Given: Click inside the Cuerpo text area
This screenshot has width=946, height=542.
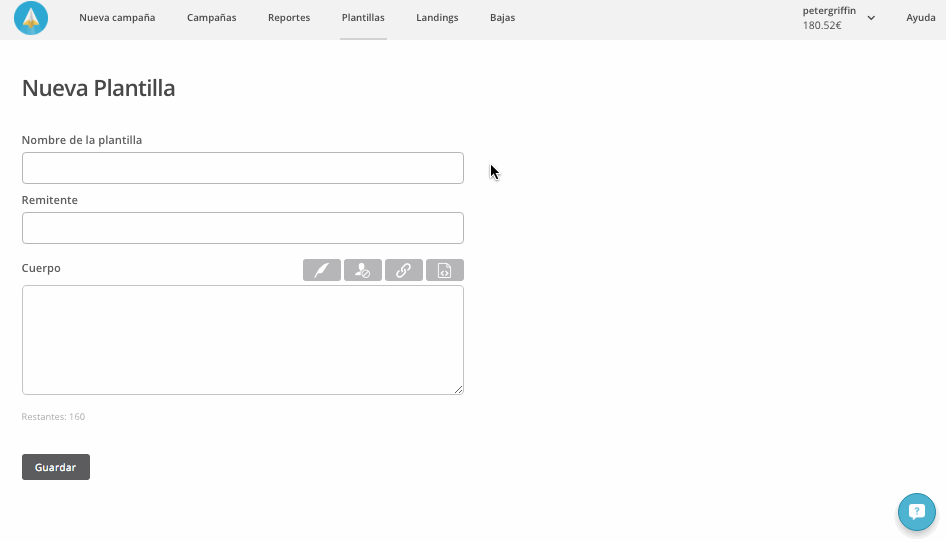Looking at the screenshot, I should click(x=242, y=340).
